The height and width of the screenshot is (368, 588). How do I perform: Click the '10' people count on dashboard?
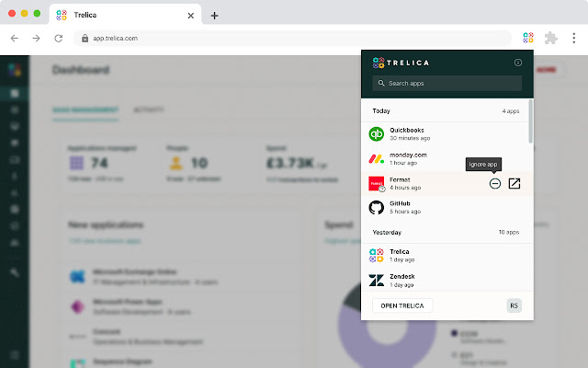click(199, 163)
